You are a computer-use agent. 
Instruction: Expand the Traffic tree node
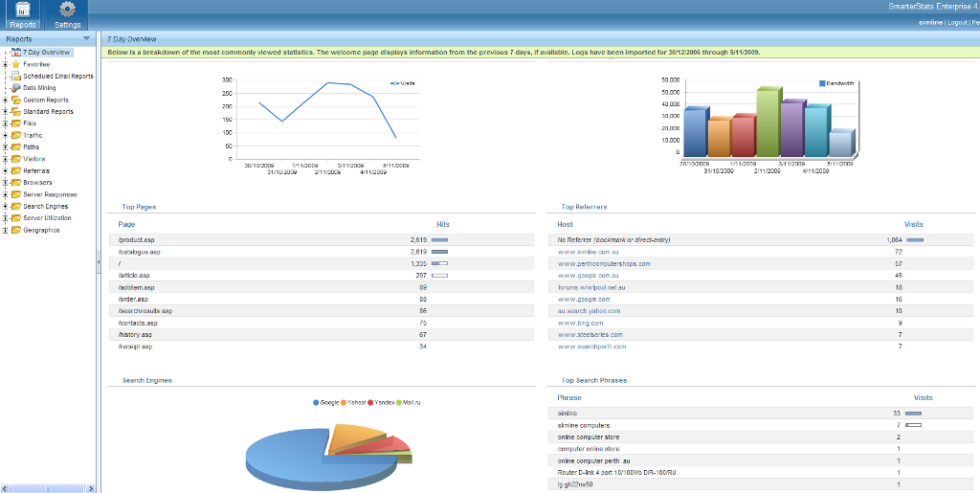point(6,135)
